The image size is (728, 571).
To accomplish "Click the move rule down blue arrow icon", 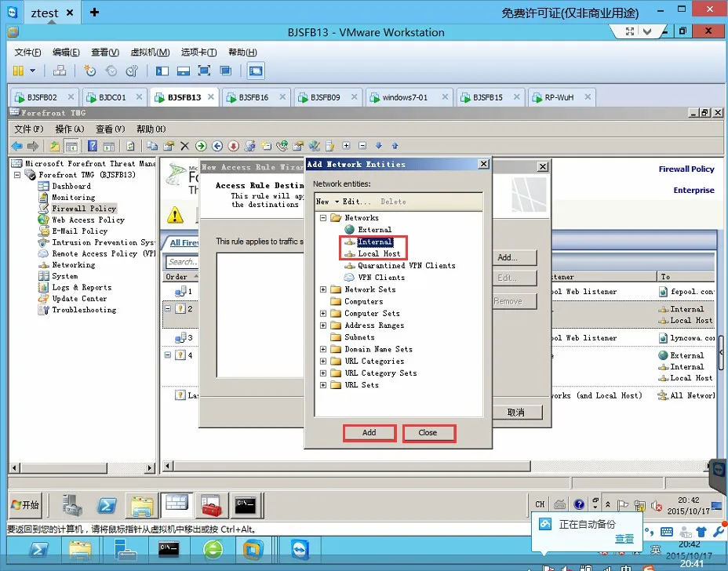I will click(x=378, y=146).
